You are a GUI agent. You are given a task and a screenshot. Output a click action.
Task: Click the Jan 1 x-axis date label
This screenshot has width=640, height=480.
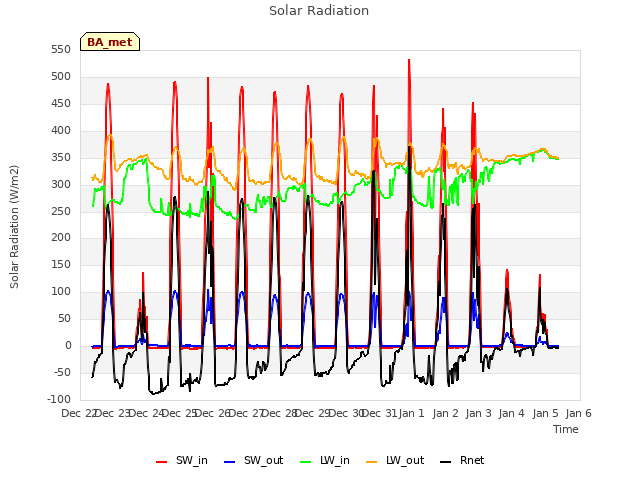pos(411,413)
